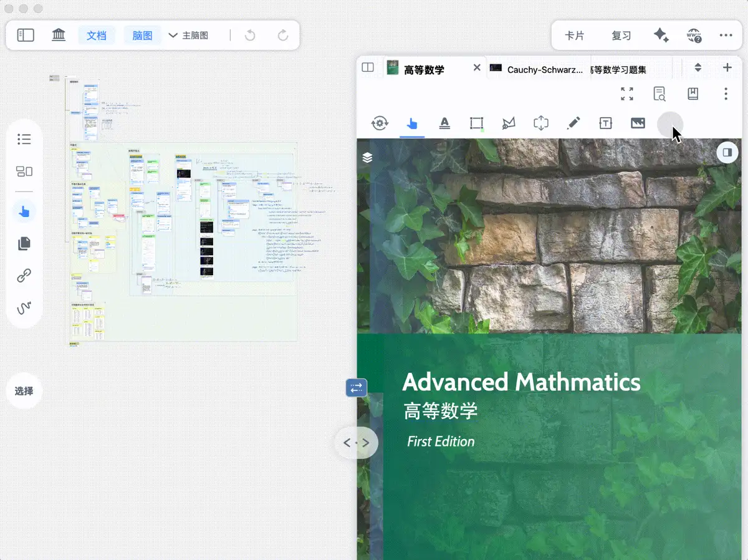Click the 选择 button
Image resolution: width=748 pixels, height=560 pixels.
point(24,391)
